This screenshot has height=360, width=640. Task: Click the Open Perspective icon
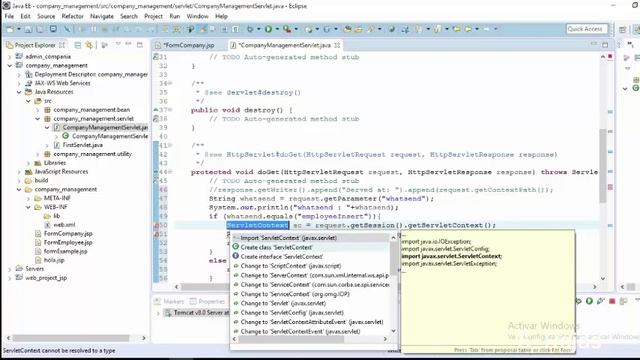(622, 29)
